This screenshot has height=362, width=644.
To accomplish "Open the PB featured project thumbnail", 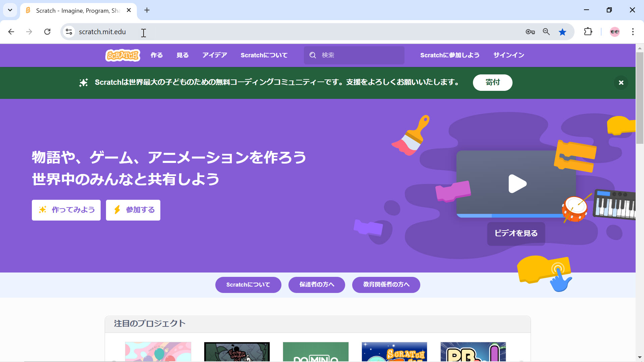I will pyautogui.click(x=473, y=352).
